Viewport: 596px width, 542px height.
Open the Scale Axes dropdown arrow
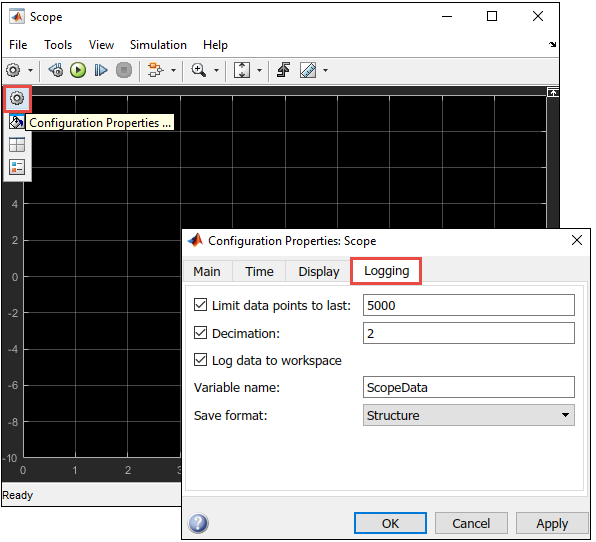click(x=259, y=70)
